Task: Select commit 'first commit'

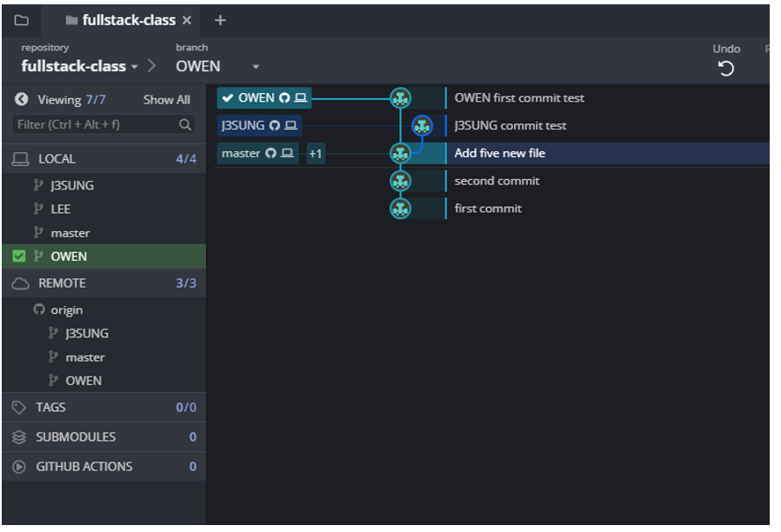Action: (x=488, y=209)
